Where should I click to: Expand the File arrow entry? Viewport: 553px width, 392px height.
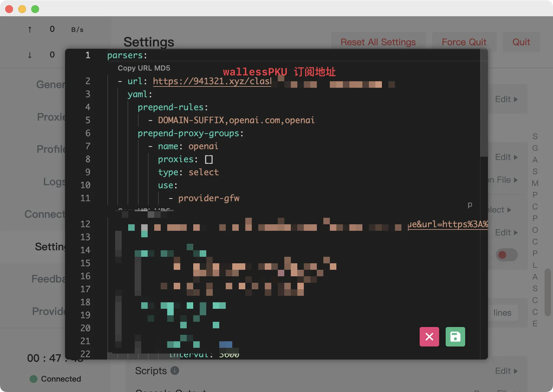click(x=503, y=180)
